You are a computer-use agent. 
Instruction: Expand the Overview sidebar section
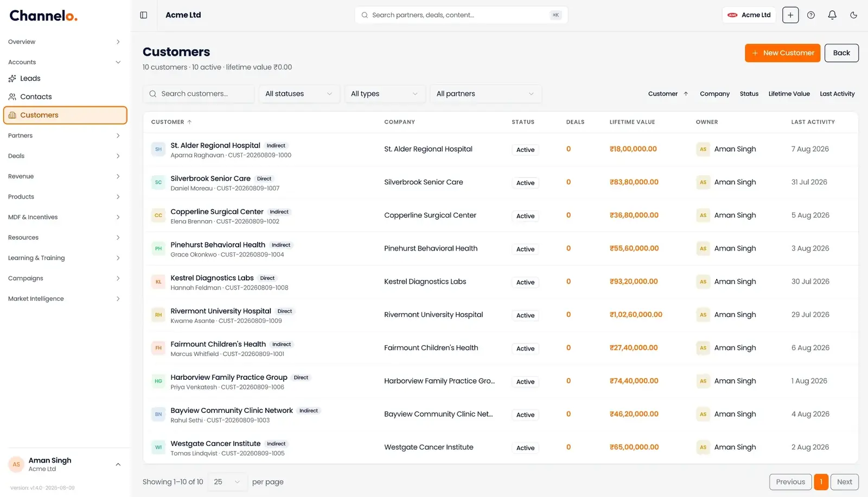65,42
